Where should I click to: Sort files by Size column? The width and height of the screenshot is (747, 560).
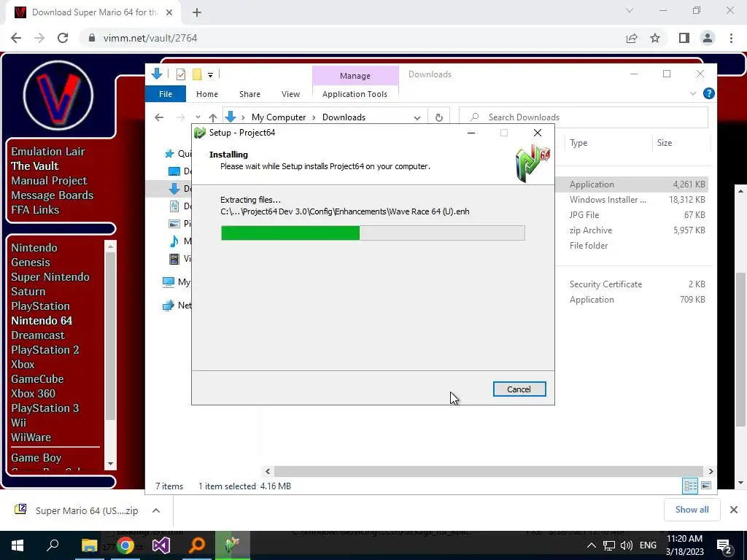[x=665, y=143]
